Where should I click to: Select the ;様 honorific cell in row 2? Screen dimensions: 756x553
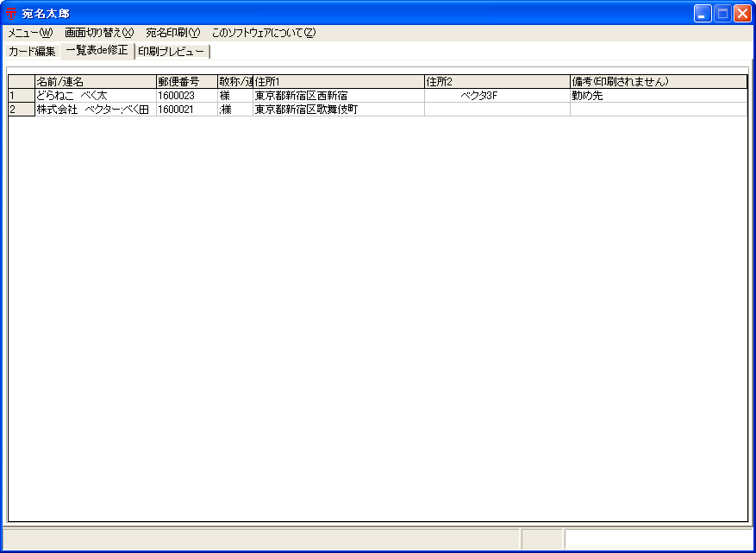235,110
